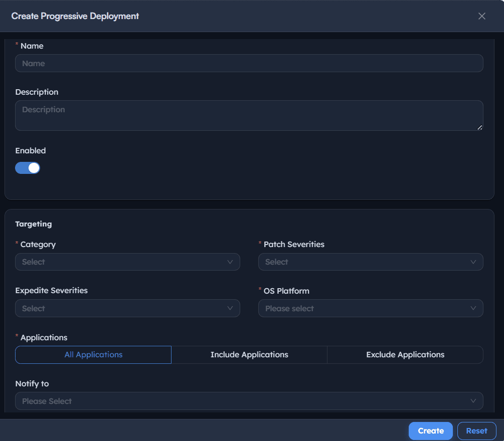Screen dimensions: 504x441
Task: Click the Expedite Severities chevron arrow
Action: (x=230, y=308)
